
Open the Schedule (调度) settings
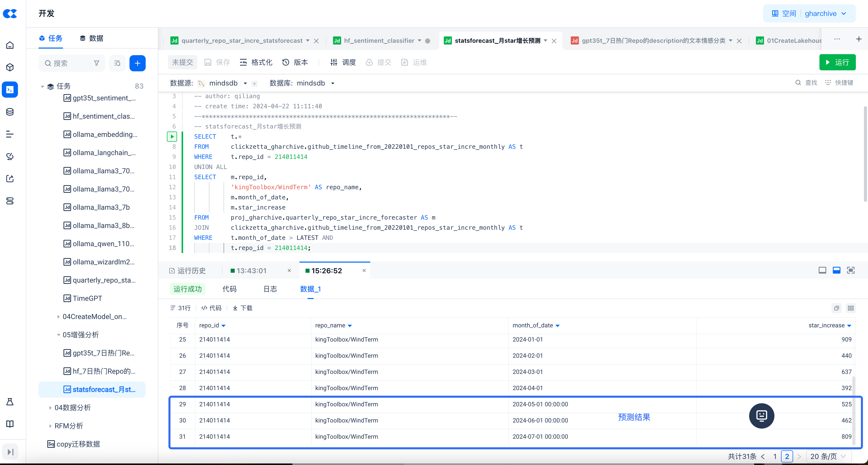click(x=343, y=62)
